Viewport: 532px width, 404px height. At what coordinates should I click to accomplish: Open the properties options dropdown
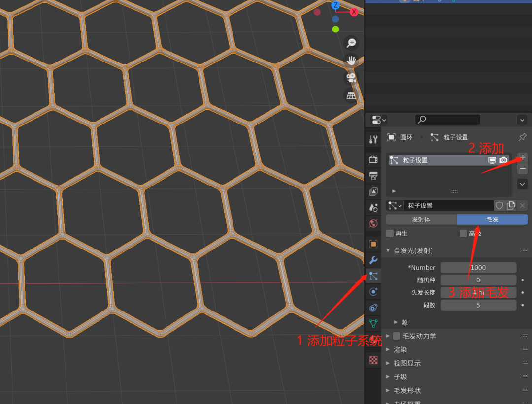tap(522, 120)
